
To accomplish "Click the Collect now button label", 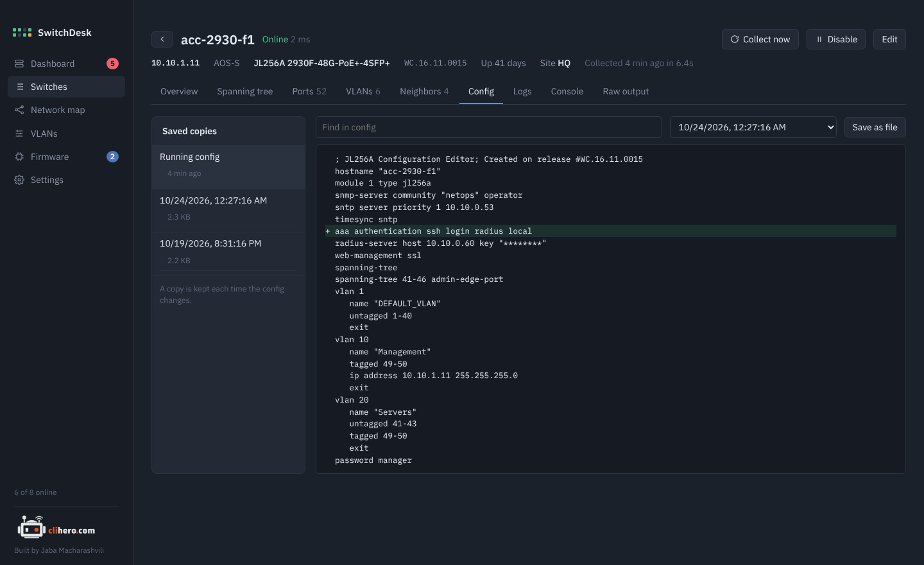I will (x=766, y=39).
